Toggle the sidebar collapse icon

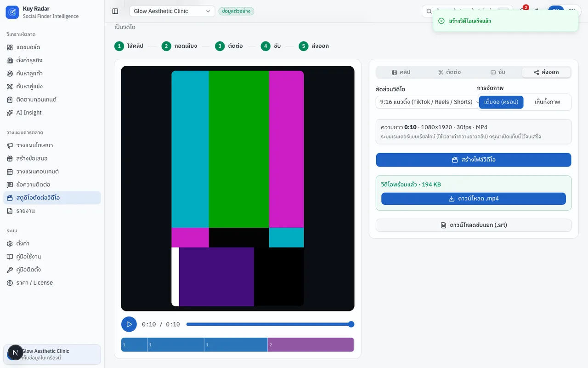(x=115, y=11)
